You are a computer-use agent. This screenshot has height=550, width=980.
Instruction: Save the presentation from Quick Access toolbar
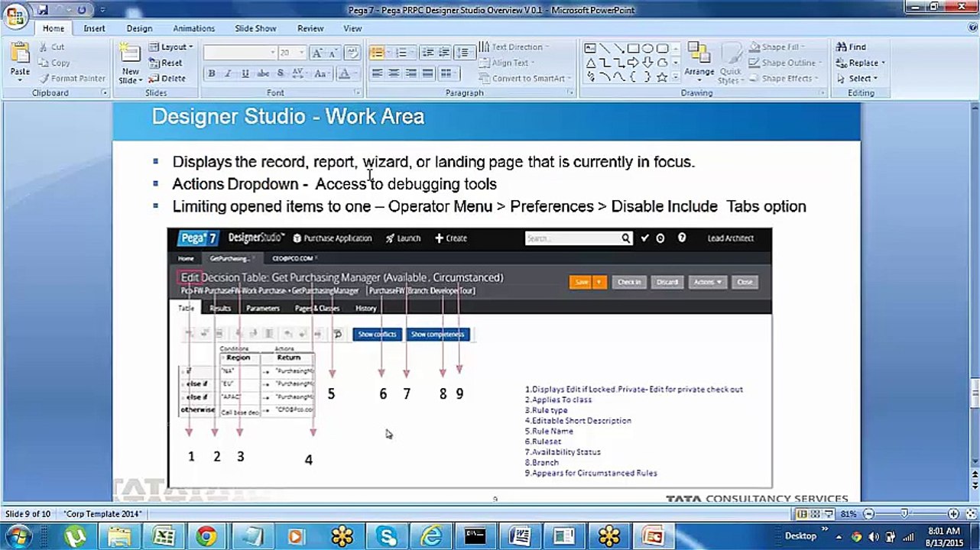tap(43, 10)
